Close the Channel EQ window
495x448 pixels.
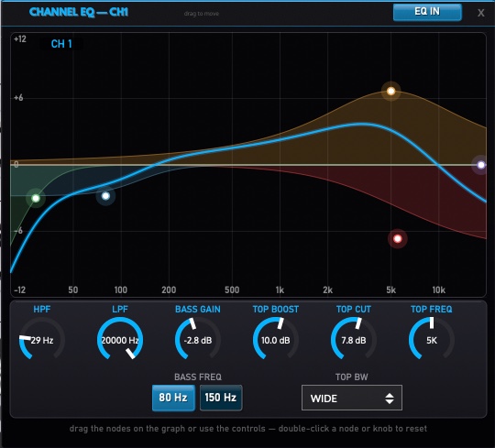coord(481,13)
